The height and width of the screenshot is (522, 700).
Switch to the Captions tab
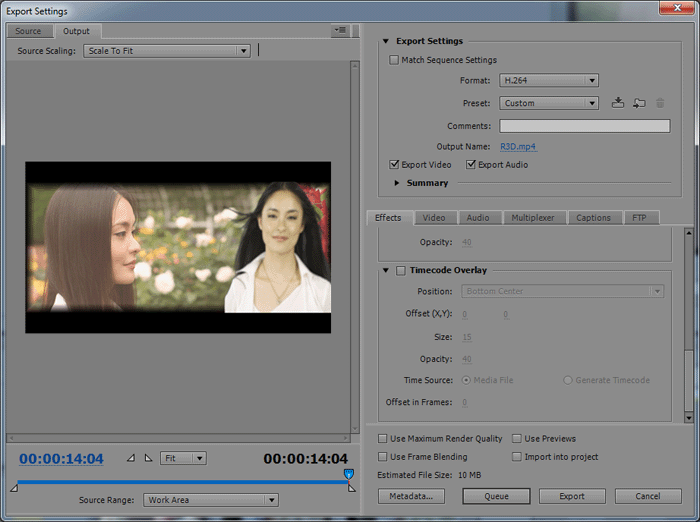tap(593, 217)
